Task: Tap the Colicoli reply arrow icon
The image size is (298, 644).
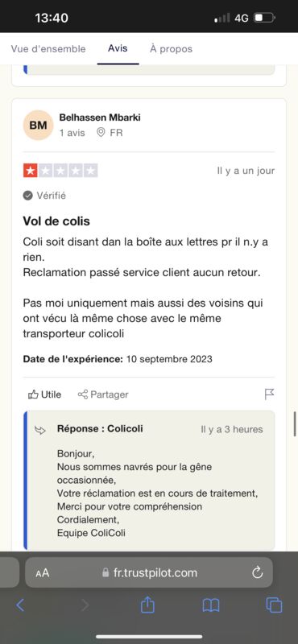Action: tap(40, 431)
